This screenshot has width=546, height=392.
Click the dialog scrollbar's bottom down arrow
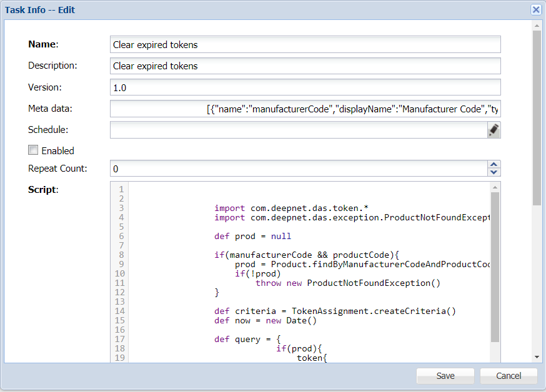pos(537,356)
